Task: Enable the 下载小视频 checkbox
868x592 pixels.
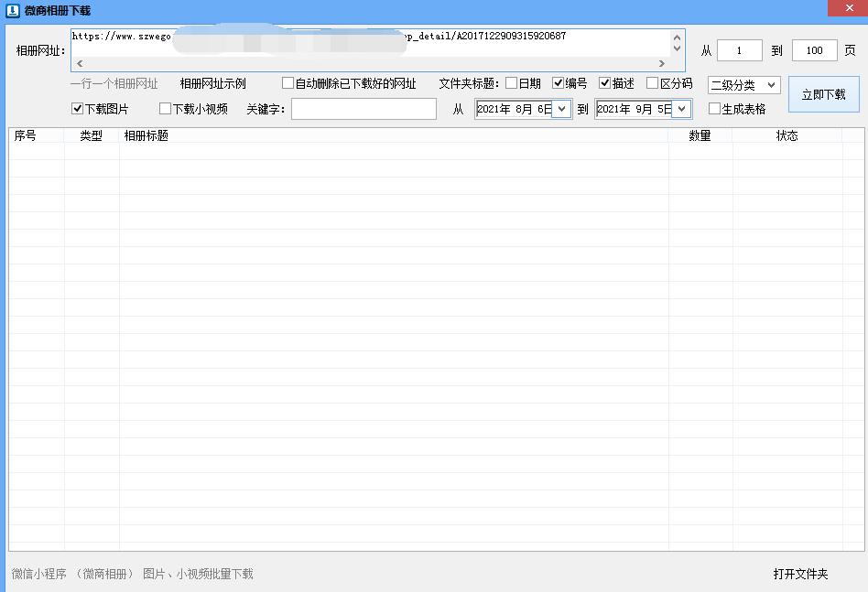Action: [x=164, y=108]
